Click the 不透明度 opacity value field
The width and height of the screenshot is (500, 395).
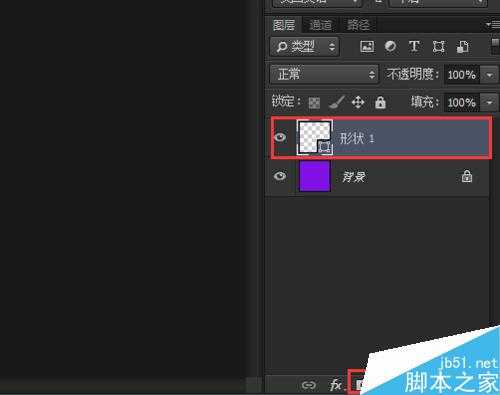pyautogui.click(x=462, y=75)
